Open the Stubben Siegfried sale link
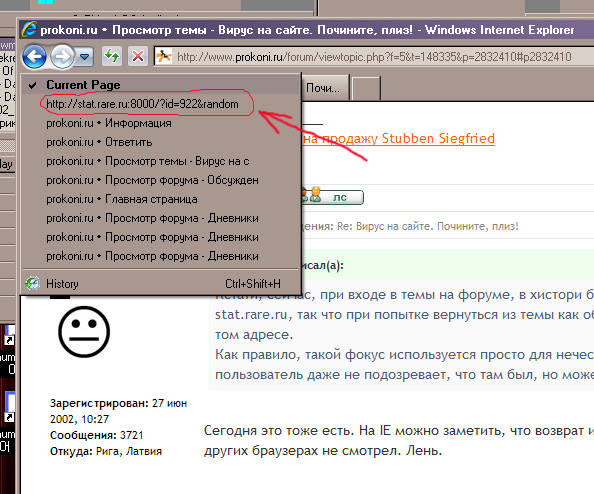594x494 pixels. 399,139
